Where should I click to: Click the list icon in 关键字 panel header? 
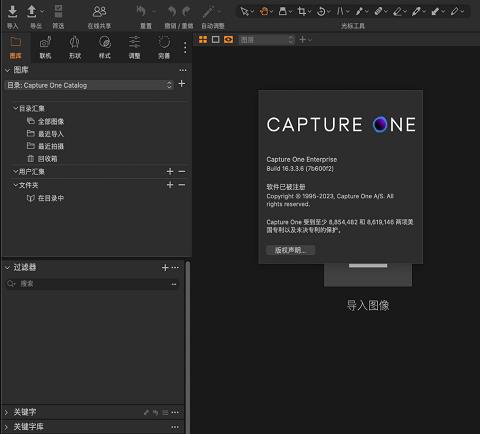click(165, 413)
